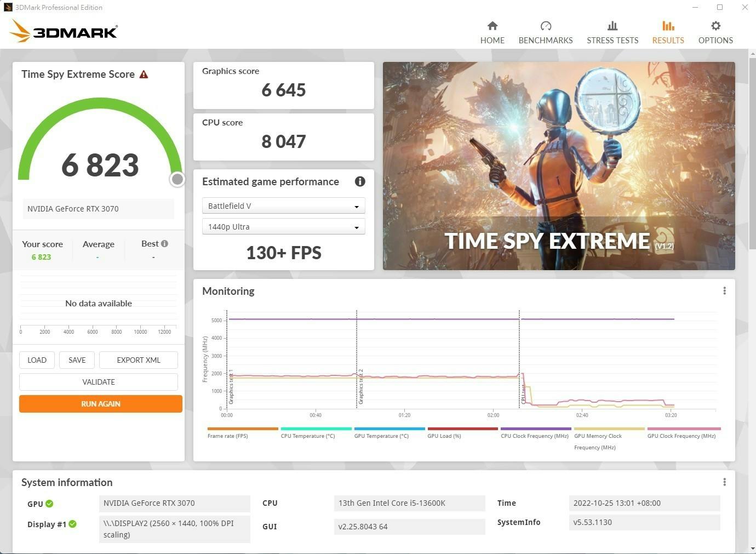Screen dimensions: 756x554
Task: Open the OPTIONS tab
Action: coord(715,33)
